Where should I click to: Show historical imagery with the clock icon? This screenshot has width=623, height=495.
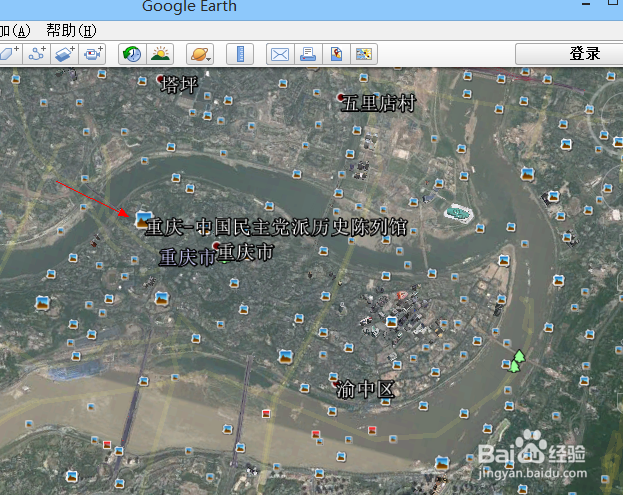131,54
